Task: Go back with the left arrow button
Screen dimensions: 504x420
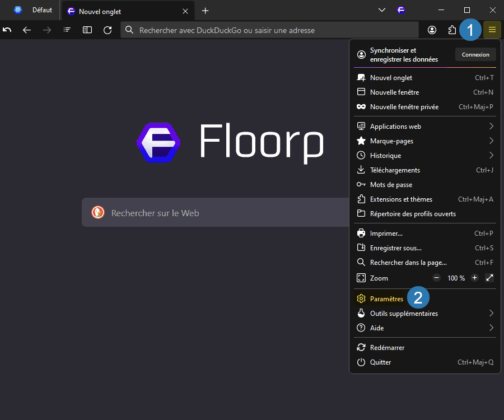Action: coord(27,30)
